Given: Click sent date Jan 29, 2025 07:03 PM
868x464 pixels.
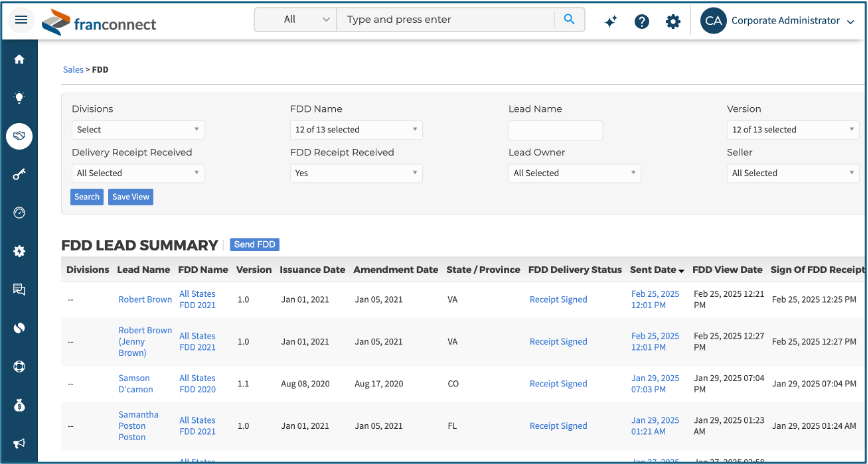Looking at the screenshot, I should click(x=655, y=384).
